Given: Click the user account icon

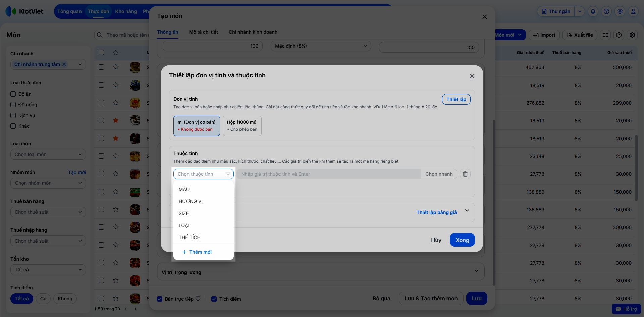Looking at the screenshot, I should (x=633, y=11).
